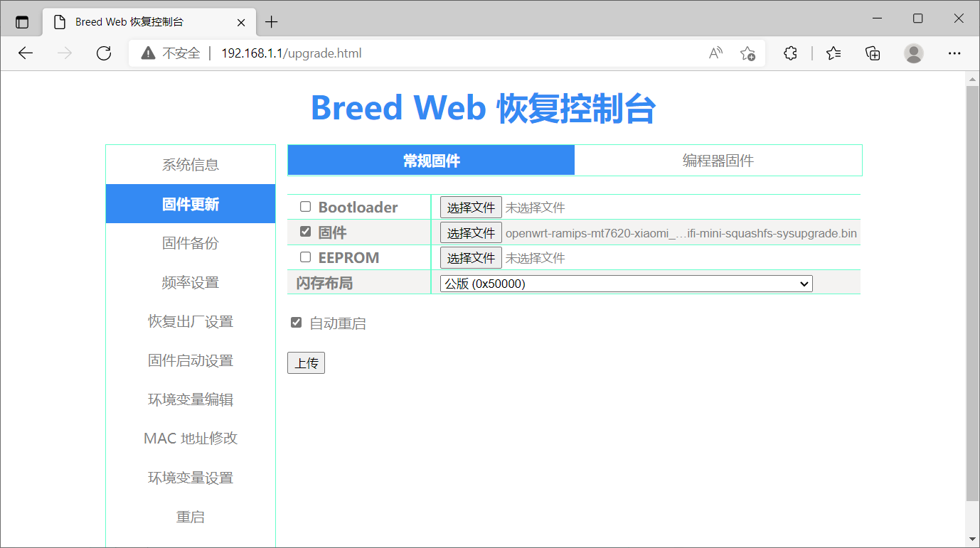Open MAC 地址修改 in the sidebar
This screenshot has height=548, width=980.
click(x=191, y=439)
